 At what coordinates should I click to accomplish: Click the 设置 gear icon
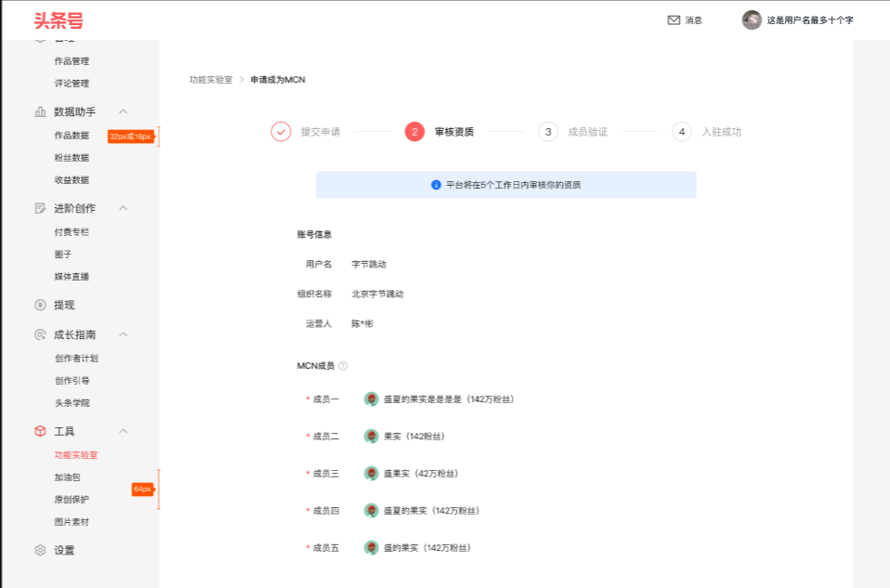40,550
